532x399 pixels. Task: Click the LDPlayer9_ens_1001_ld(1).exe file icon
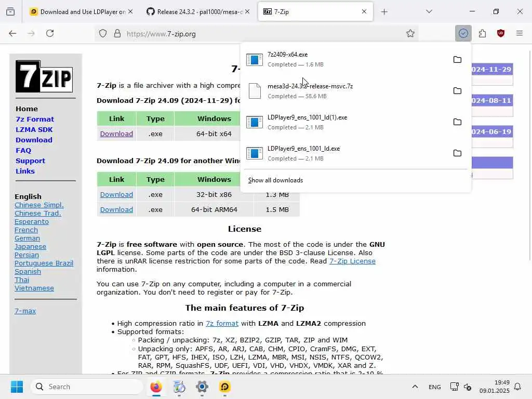click(254, 122)
